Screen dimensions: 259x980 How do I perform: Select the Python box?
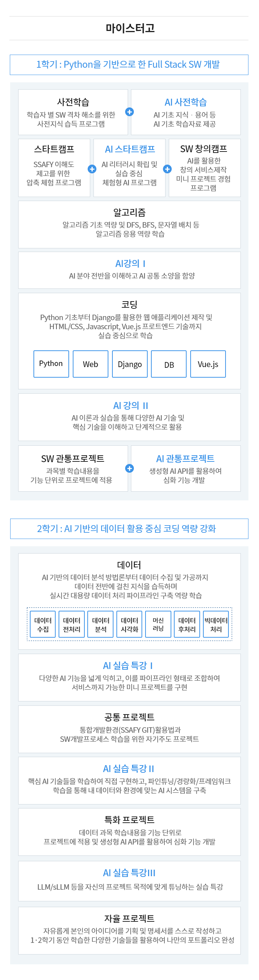point(51,364)
